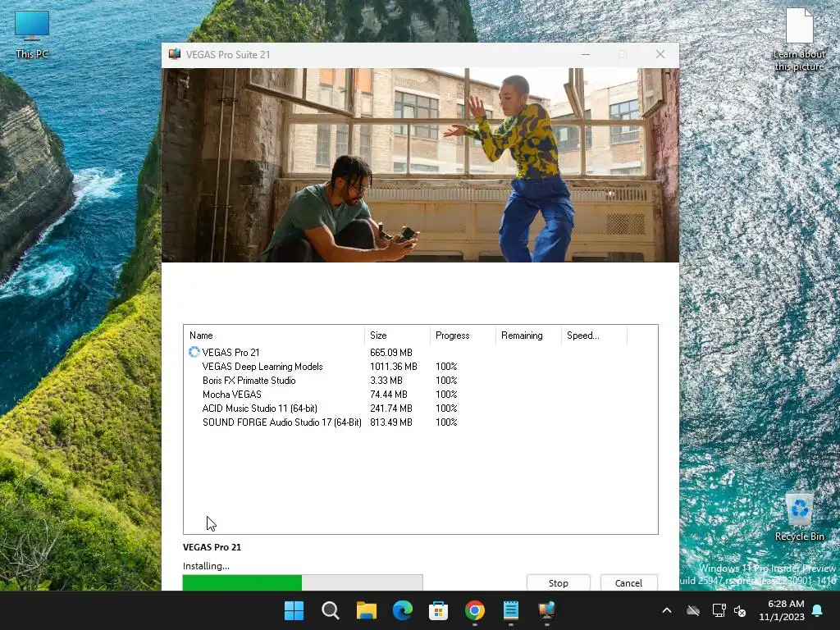Stop the installation with the Stop button
The height and width of the screenshot is (630, 840).
558,583
